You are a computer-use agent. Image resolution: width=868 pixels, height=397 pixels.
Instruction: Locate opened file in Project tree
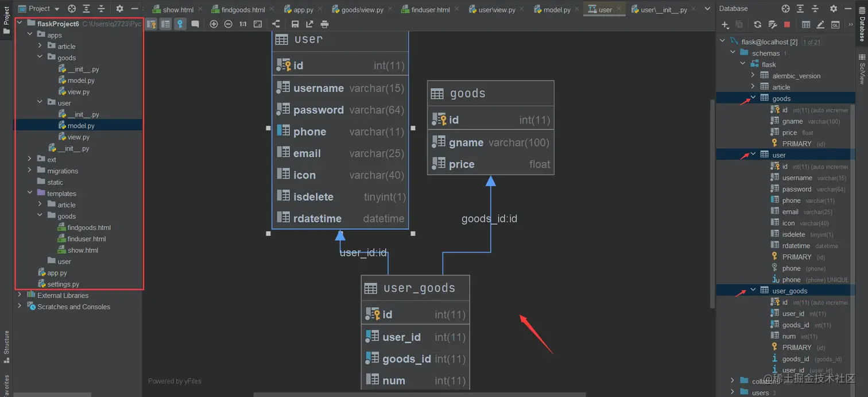pos(72,9)
